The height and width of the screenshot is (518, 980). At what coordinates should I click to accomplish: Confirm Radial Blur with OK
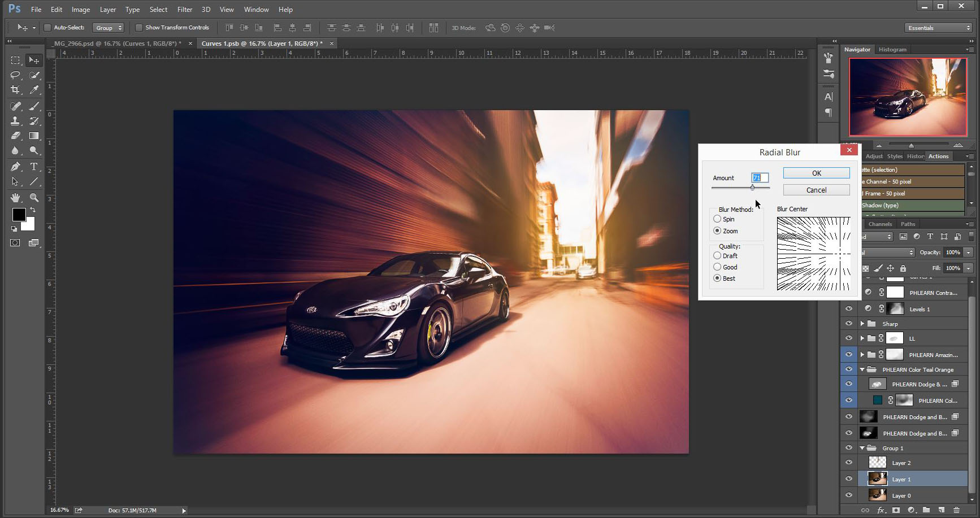click(816, 173)
